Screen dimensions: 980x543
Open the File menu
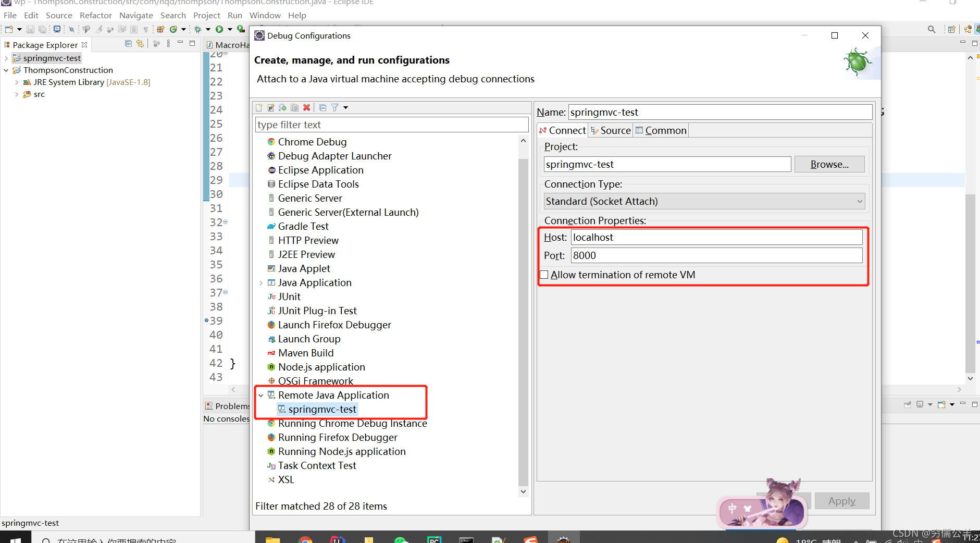coord(10,15)
